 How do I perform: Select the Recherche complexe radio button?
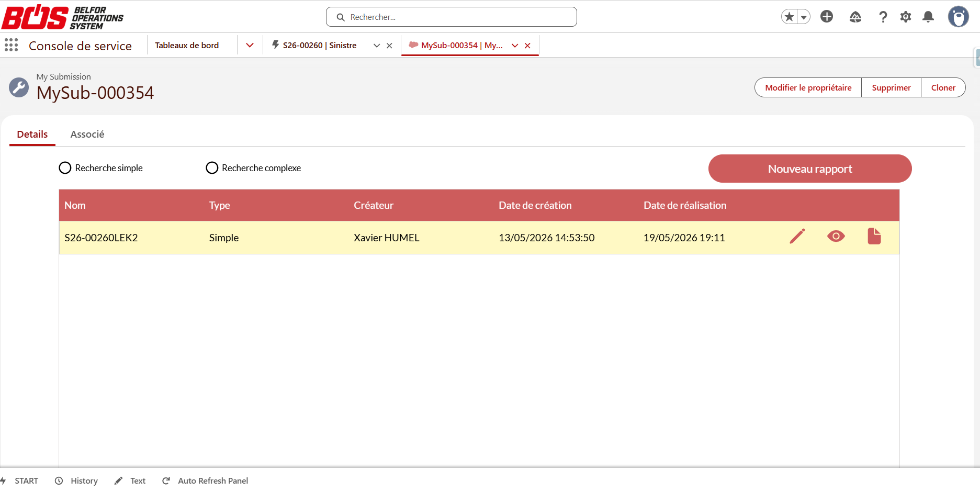[212, 168]
